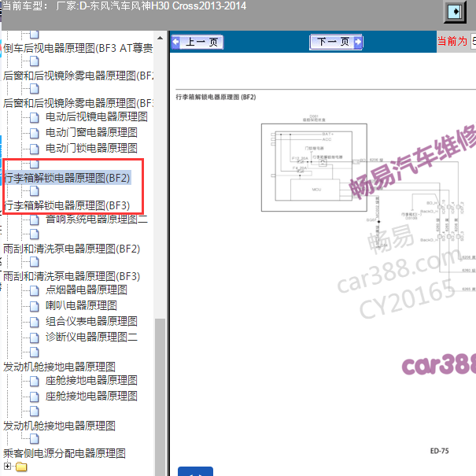Click the blue button at the bottom of the viewer
The image size is (476, 476).
click(x=195, y=471)
